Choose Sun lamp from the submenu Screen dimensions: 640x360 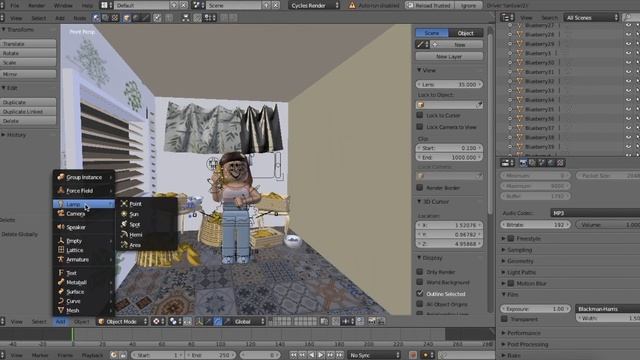click(x=147, y=214)
